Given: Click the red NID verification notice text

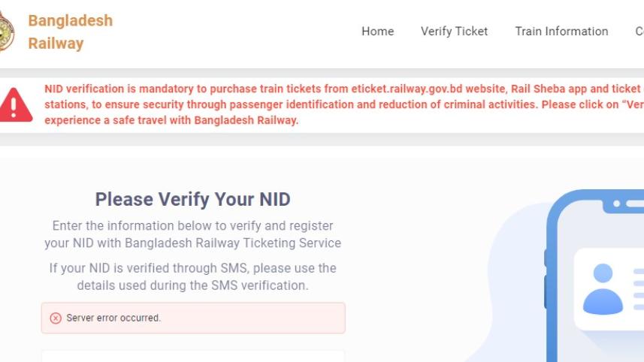Looking at the screenshot, I should click(301, 104).
